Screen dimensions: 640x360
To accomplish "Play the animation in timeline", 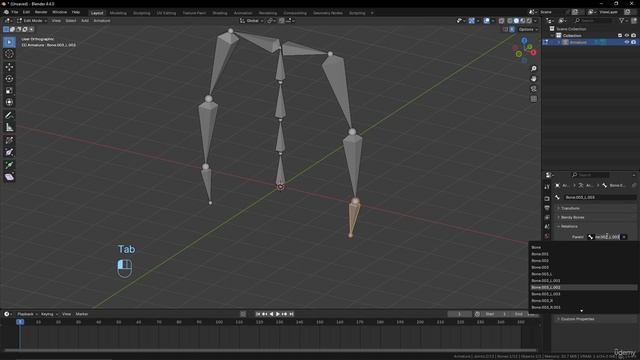I will point(278,314).
